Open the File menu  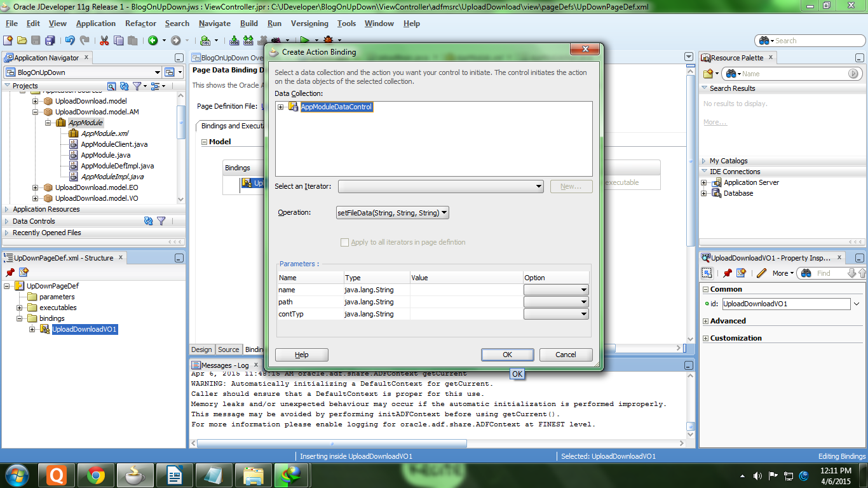coord(11,24)
